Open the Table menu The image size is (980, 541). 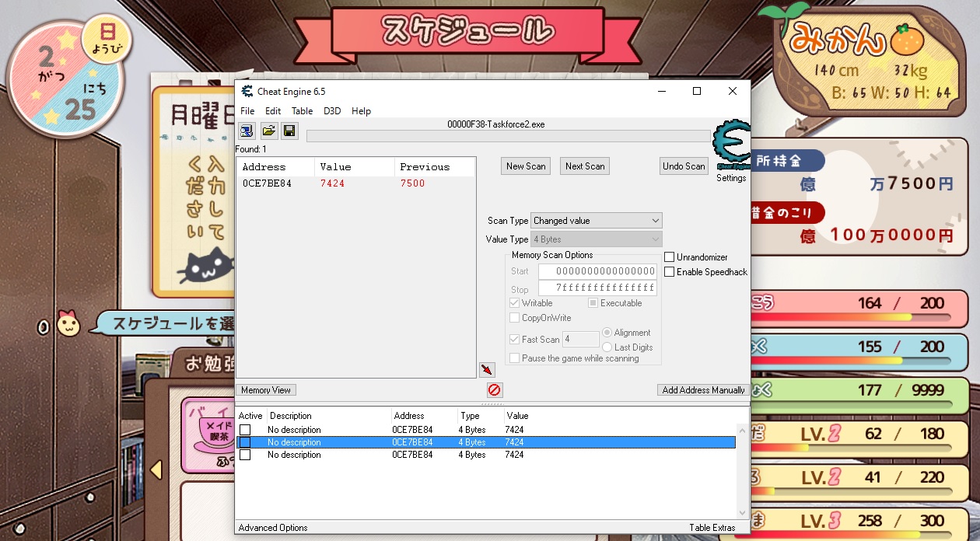point(302,111)
